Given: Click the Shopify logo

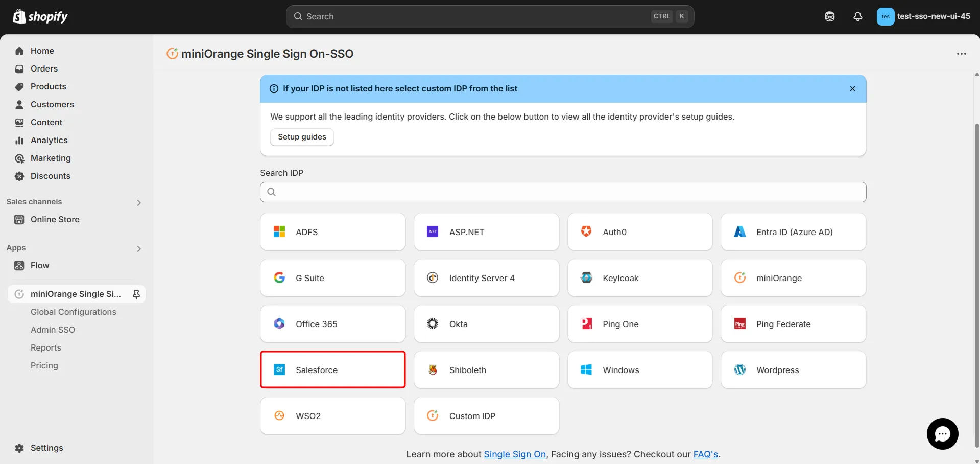Looking at the screenshot, I should pyautogui.click(x=40, y=16).
